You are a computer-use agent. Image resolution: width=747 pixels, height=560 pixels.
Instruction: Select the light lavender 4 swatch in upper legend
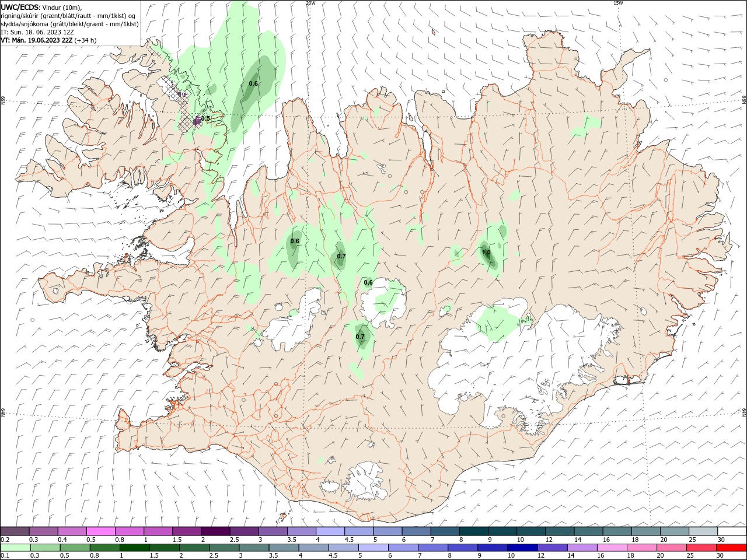click(330, 531)
